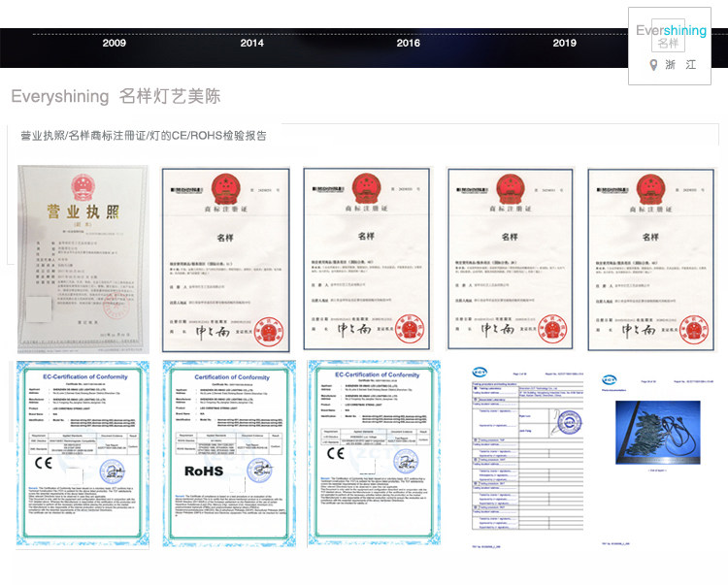728x585 pixels.
Task: Open the second 商标注册证 trademark certificate
Action: click(366, 258)
